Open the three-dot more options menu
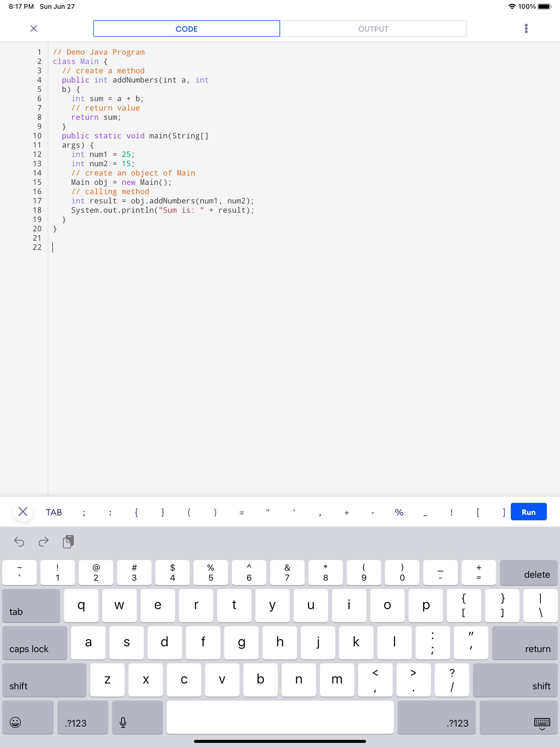Image resolution: width=560 pixels, height=747 pixels. pyautogui.click(x=526, y=28)
